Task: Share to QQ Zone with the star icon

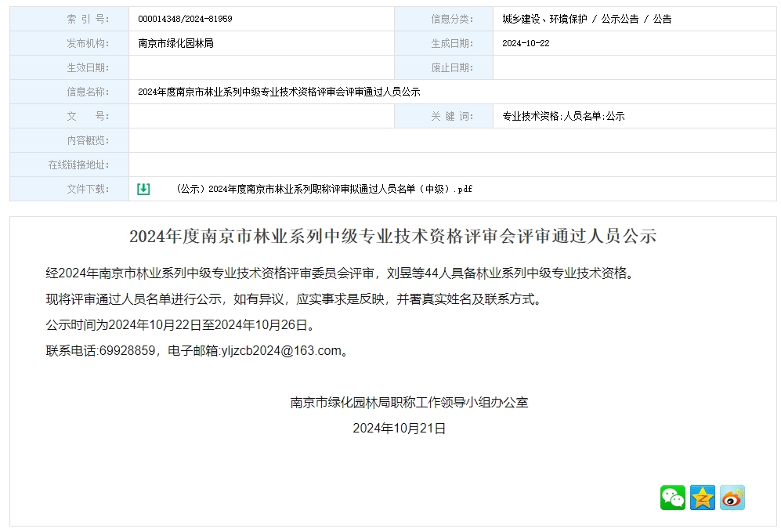Action: [703, 498]
